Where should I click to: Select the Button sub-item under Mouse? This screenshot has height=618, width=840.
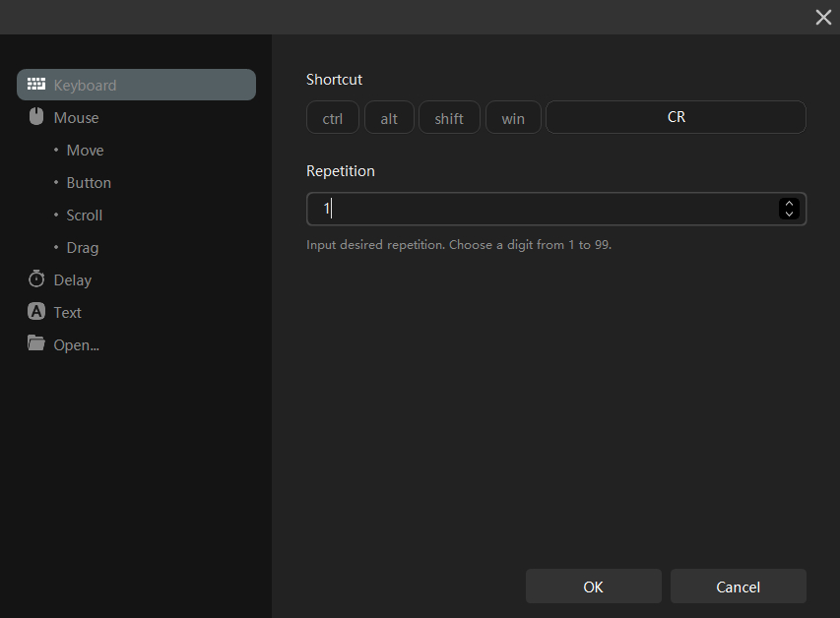click(x=89, y=183)
